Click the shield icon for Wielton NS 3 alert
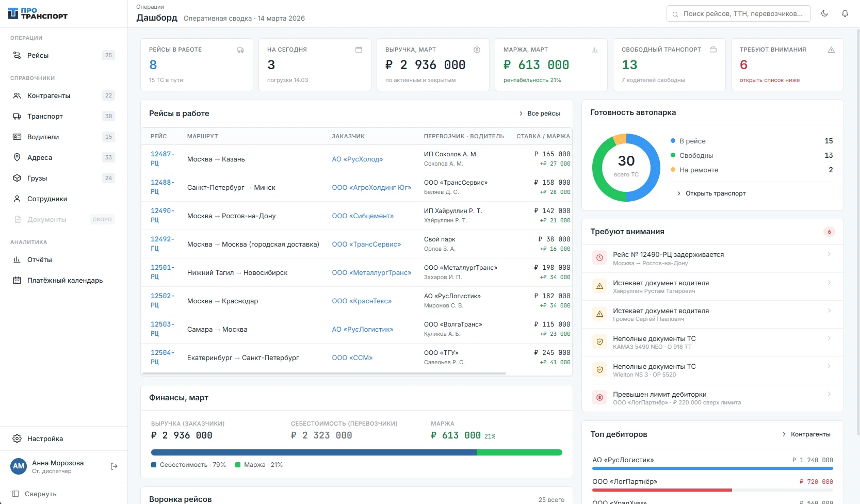 click(x=599, y=369)
